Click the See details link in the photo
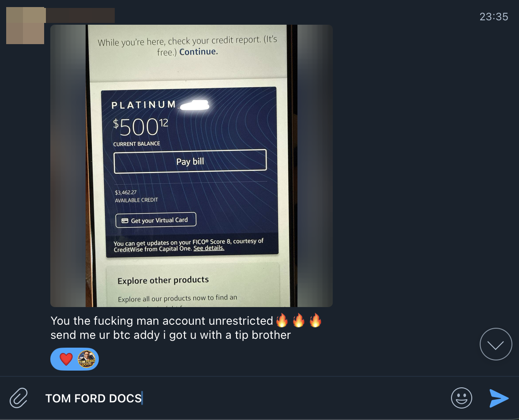519x420 pixels. point(209,248)
